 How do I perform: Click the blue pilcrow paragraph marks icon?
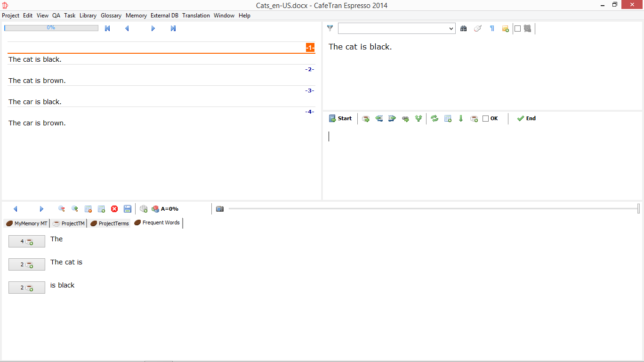(492, 29)
